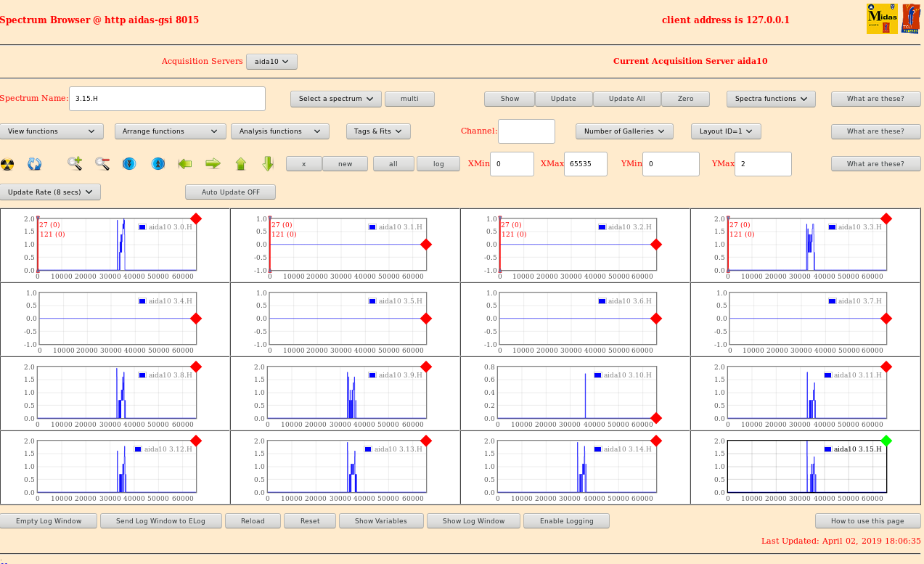The height and width of the screenshot is (564, 924).
Task: Open the Acquisition Servers aida10 dropdown
Action: pyautogui.click(x=271, y=62)
